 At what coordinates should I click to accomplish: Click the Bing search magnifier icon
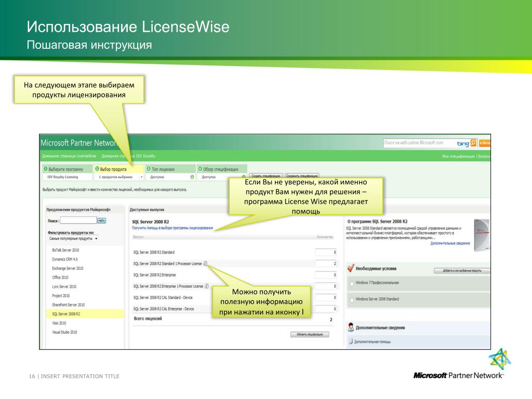pyautogui.click(x=473, y=143)
